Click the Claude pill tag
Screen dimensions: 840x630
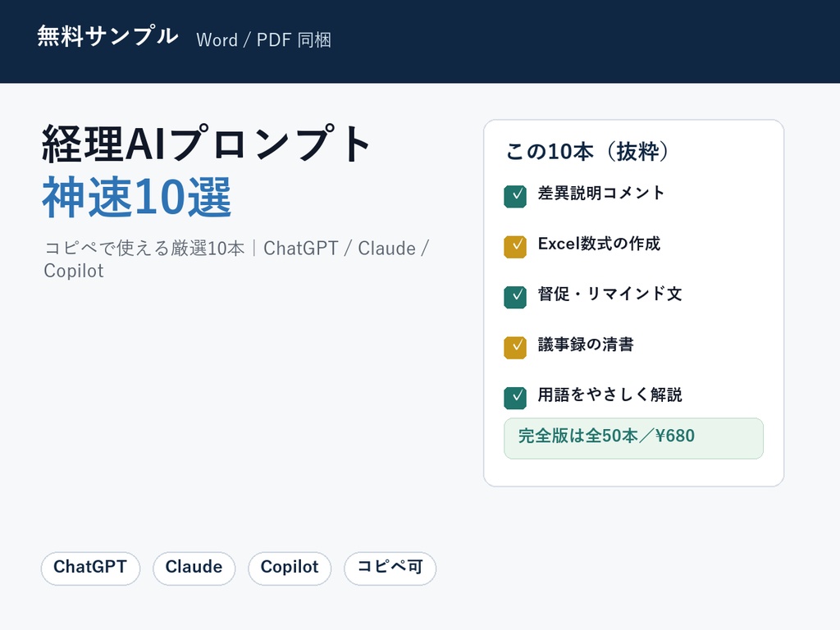click(x=194, y=568)
